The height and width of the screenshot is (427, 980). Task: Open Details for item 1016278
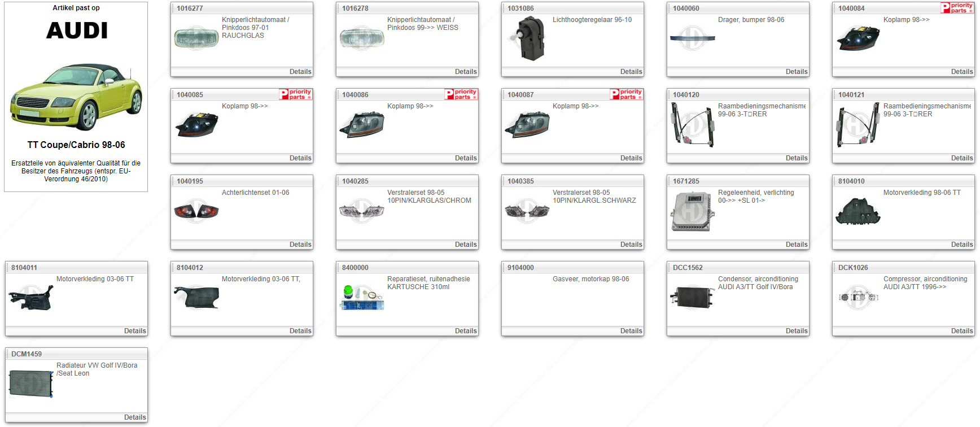[466, 72]
